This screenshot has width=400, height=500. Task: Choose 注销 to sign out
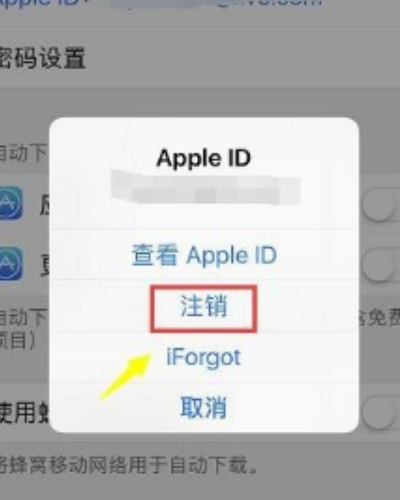204,306
